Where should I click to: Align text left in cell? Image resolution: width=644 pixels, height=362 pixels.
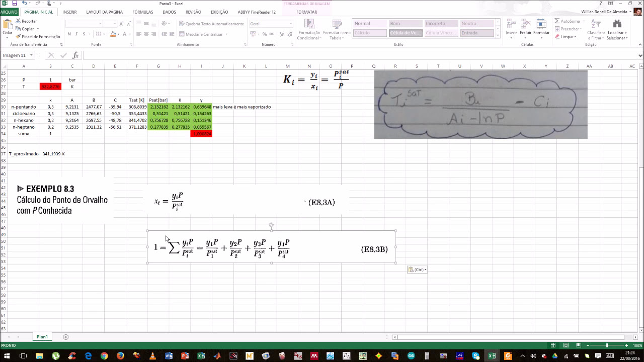click(139, 34)
